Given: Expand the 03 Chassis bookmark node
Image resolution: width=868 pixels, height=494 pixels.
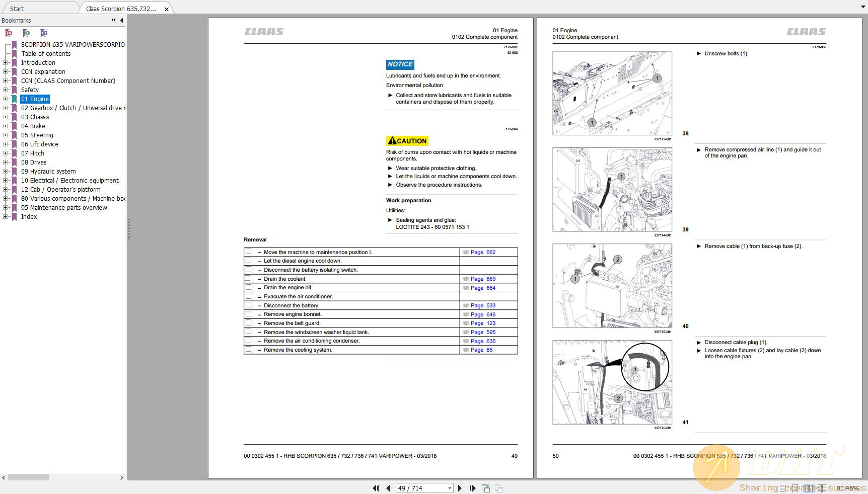Looking at the screenshot, I should click(5, 117).
